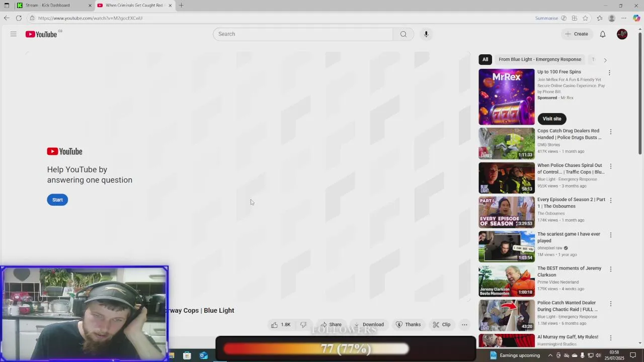Click the search magnifier button
Screen dimensions: 644x362
[x=403, y=34]
